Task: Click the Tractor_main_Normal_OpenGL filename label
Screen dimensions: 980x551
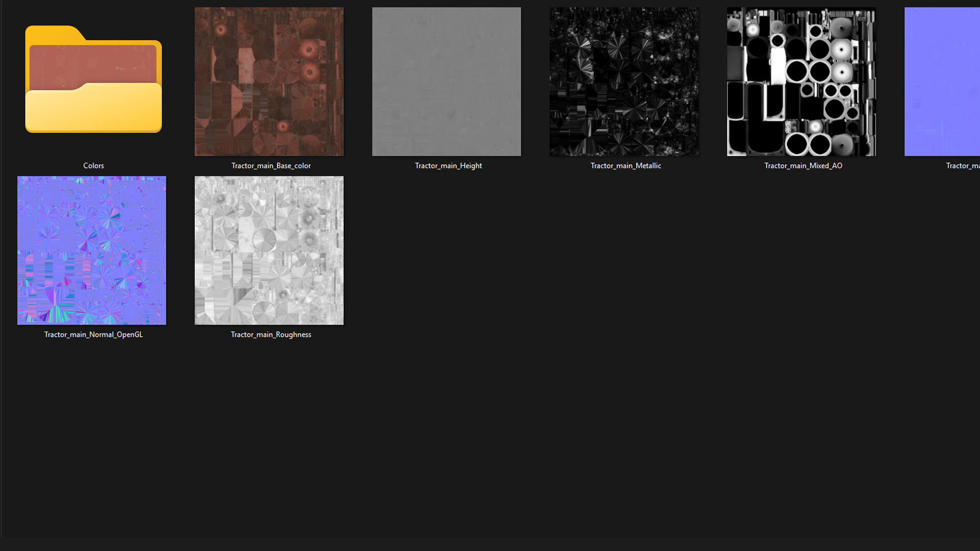Action: (x=93, y=335)
